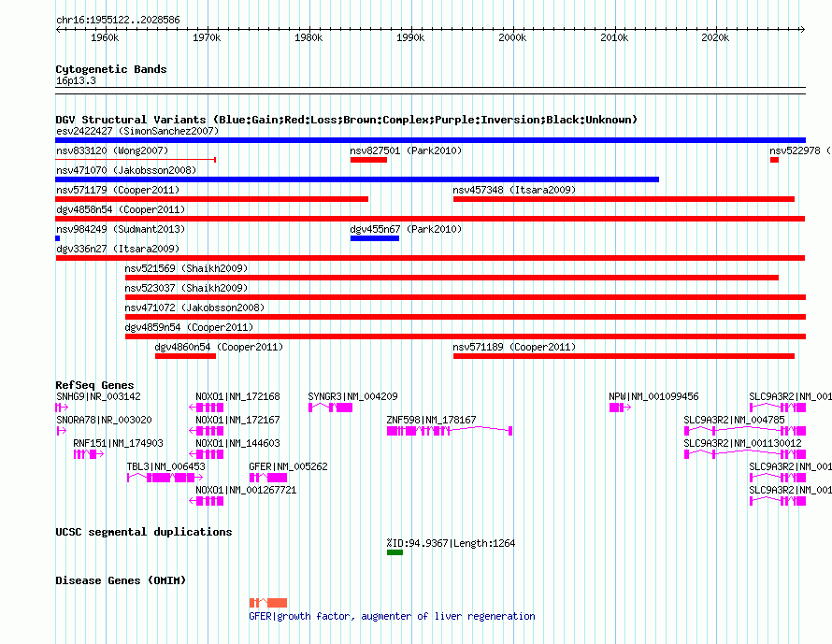Click the nsv571179 (Cooper2011) red loss bar

(x=211, y=199)
